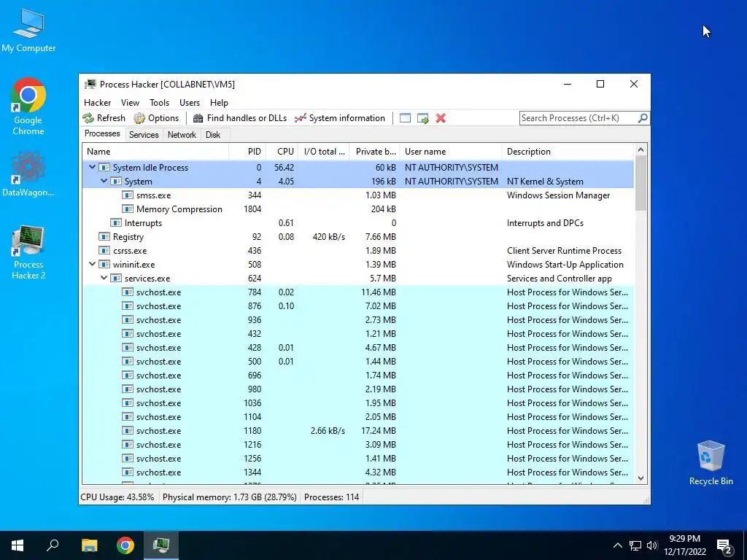Switch to the Network tab
747x560 pixels.
click(182, 135)
